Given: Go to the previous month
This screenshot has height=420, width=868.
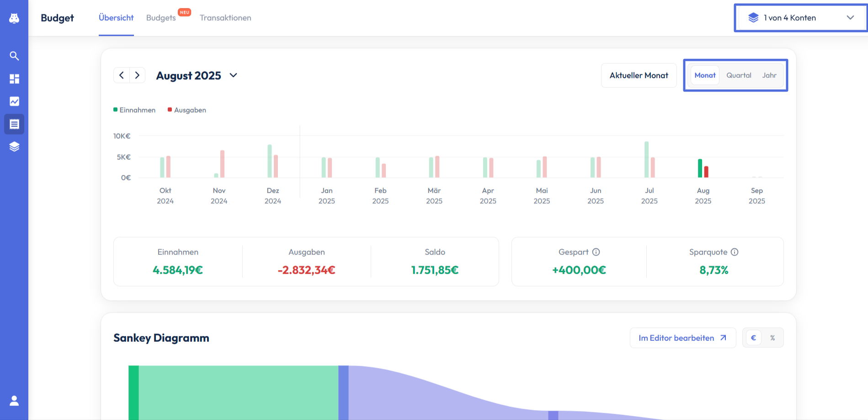Looking at the screenshot, I should pyautogui.click(x=122, y=75).
